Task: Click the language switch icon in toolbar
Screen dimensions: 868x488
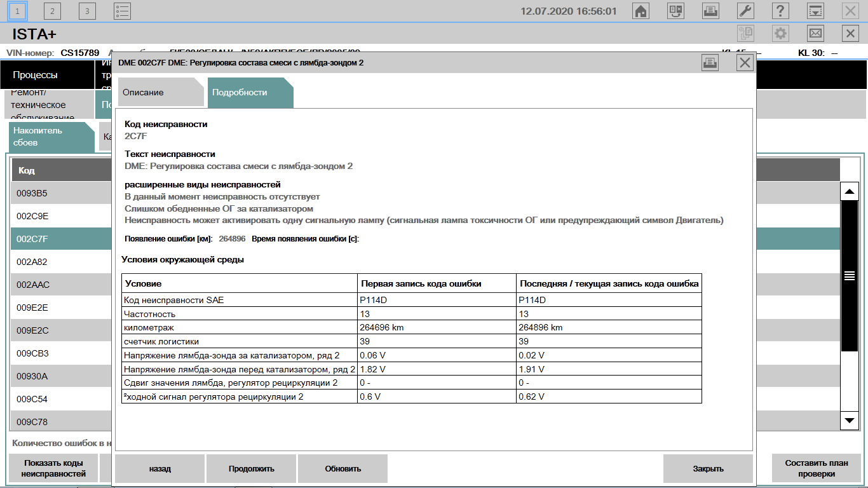Action: click(675, 11)
